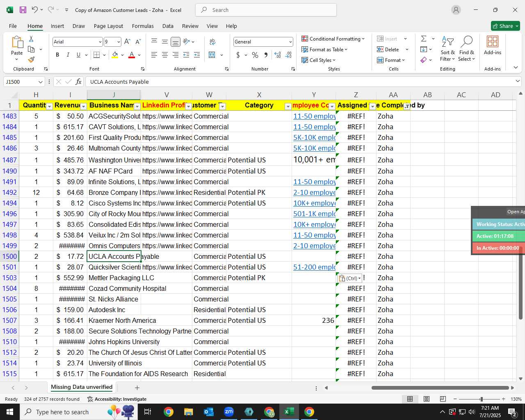
Task: Open the Category column filter dropdown
Action: pyautogui.click(x=288, y=107)
